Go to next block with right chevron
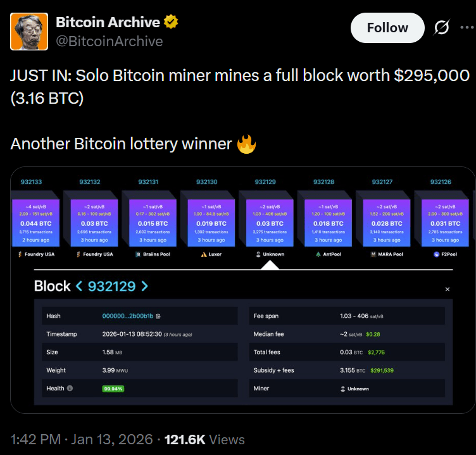Viewport: 476px width, 455px height. [145, 286]
